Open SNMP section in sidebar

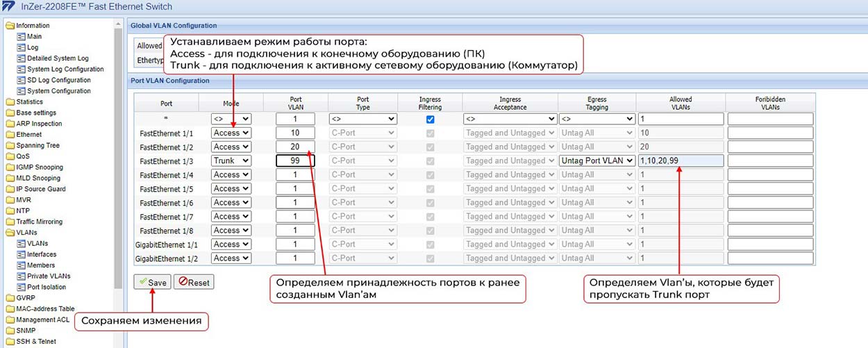(x=26, y=331)
